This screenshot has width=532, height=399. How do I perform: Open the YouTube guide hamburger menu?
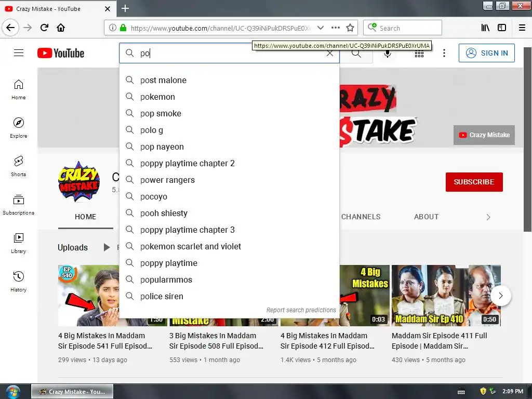tap(19, 53)
